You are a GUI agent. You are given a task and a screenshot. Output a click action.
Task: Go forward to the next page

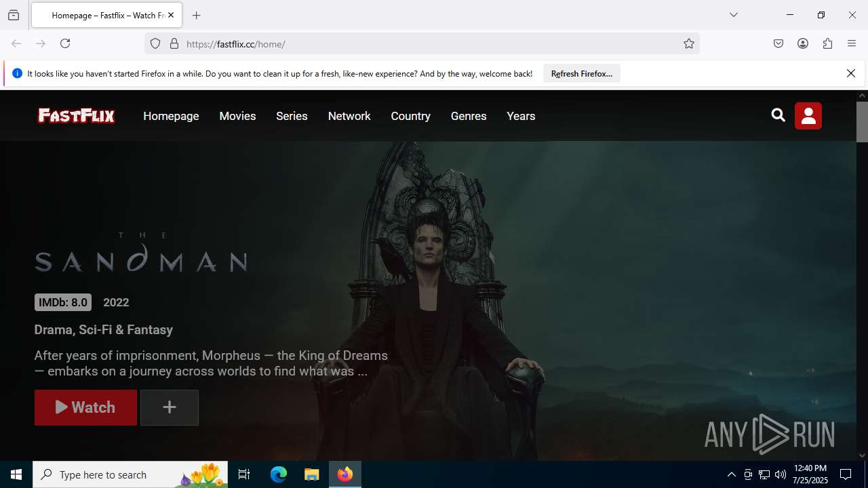pos(41,43)
